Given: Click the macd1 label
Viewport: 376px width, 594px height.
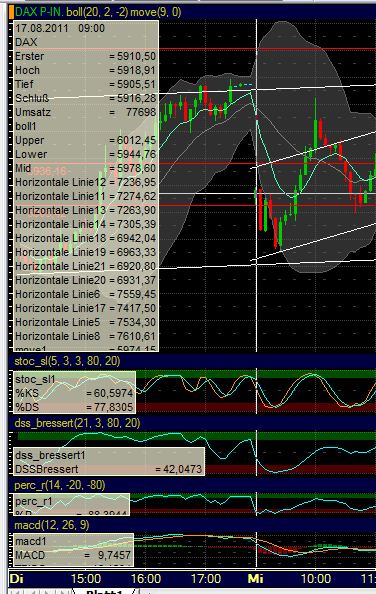Looking at the screenshot, I should point(31,541).
